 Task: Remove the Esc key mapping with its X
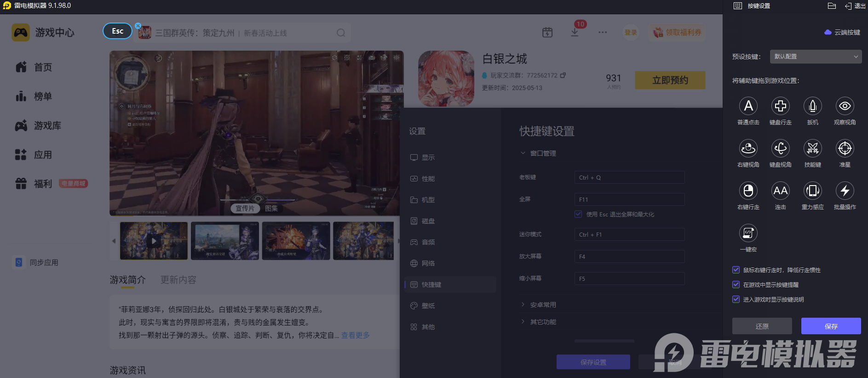point(138,26)
